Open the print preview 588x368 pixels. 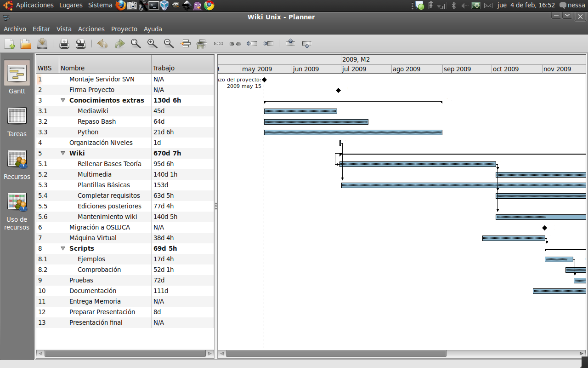tap(81, 44)
